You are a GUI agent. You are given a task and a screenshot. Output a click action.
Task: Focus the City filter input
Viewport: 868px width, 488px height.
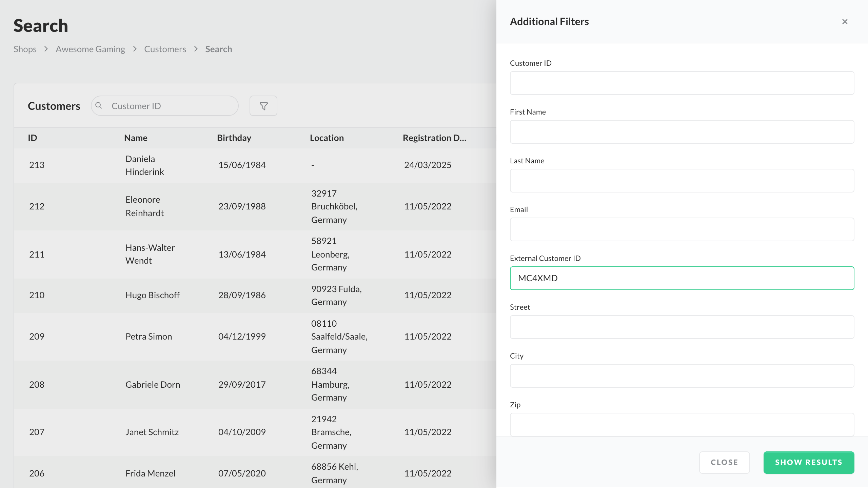[682, 376]
